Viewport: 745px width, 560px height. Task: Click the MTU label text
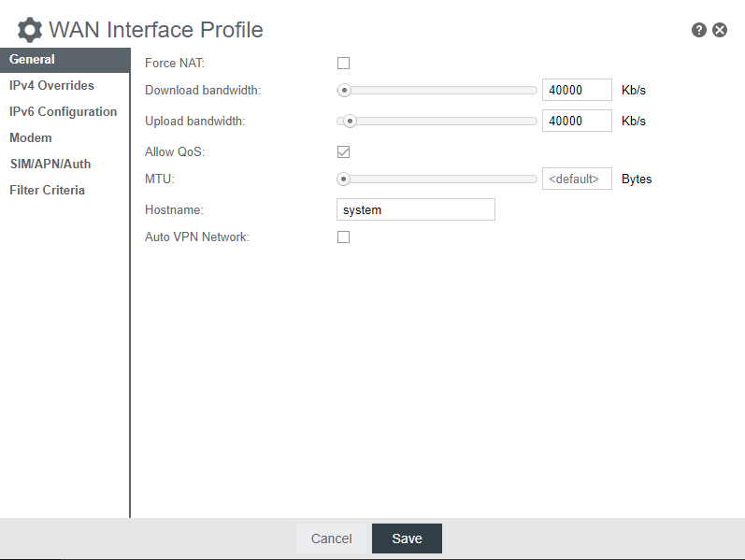[x=160, y=179]
